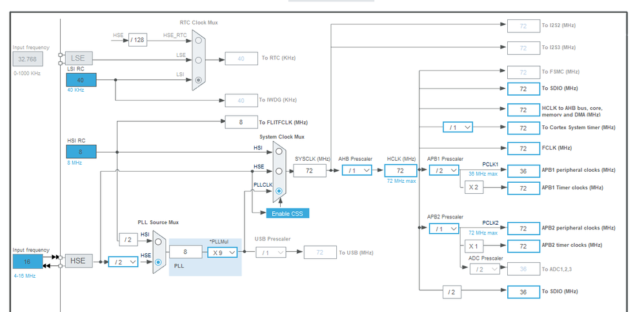Click APB1 peripheral clocks value 36
This screenshot has width=644, height=312.
tap(524, 171)
